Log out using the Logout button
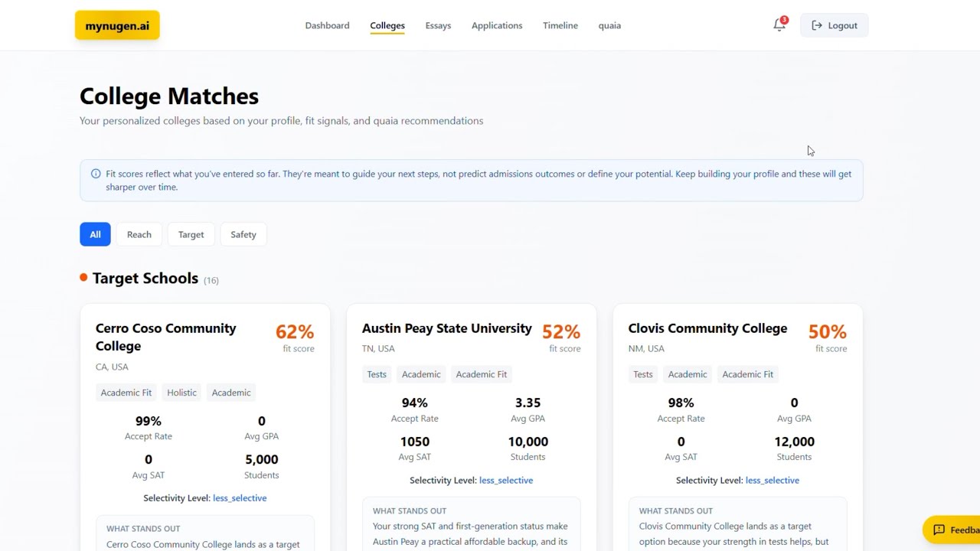 (835, 25)
